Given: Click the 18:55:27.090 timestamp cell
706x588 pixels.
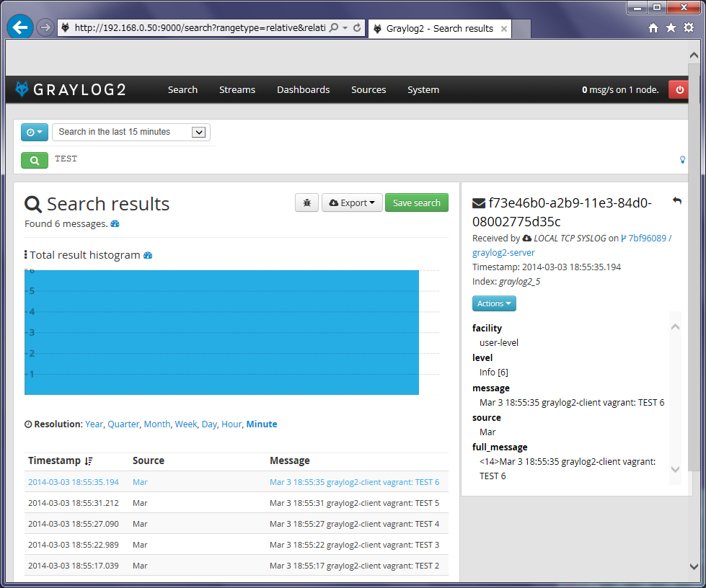Looking at the screenshot, I should (74, 524).
